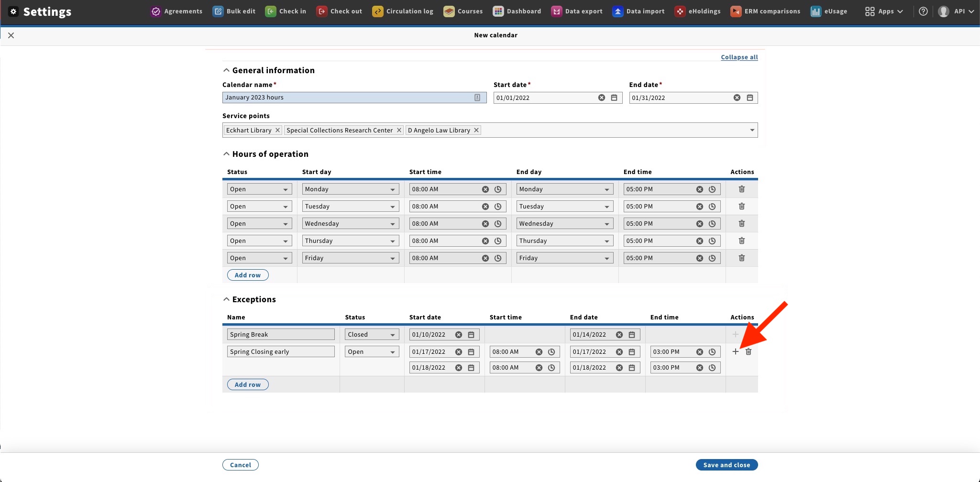The height and width of the screenshot is (482, 980).
Task: Open the help icon in header
Action: pyautogui.click(x=924, y=11)
